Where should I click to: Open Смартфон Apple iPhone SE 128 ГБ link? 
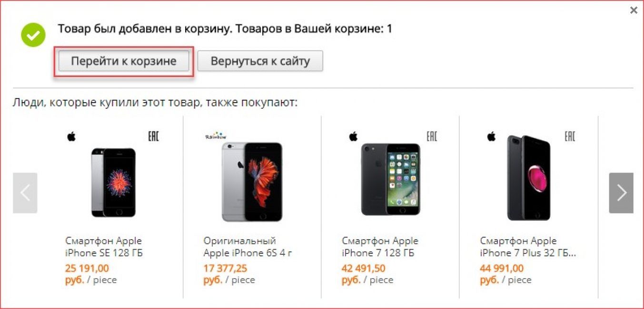click(x=104, y=247)
